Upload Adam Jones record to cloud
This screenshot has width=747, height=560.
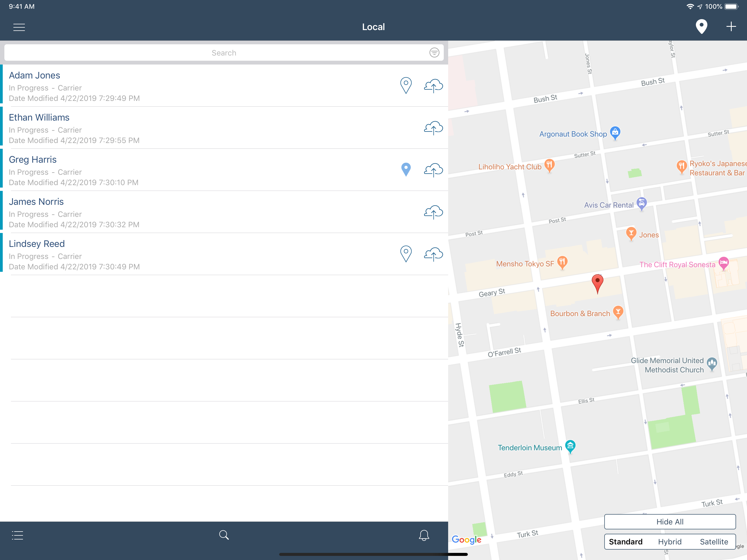pyautogui.click(x=433, y=86)
